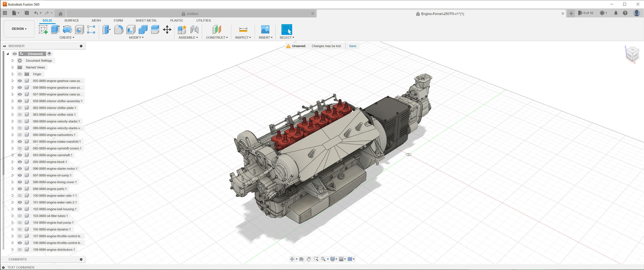Viewport: 644px width, 270px height.
Task: Select the Revolve tool icon
Action: click(67, 30)
